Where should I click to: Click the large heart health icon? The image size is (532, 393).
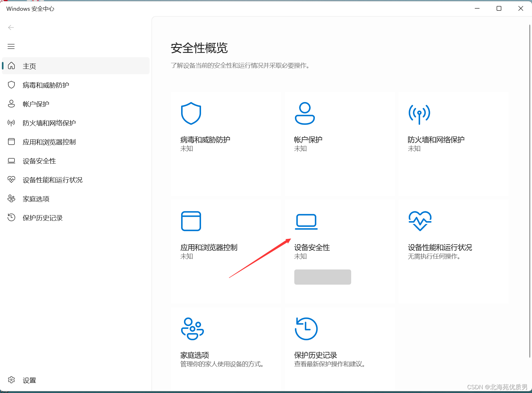point(420,221)
